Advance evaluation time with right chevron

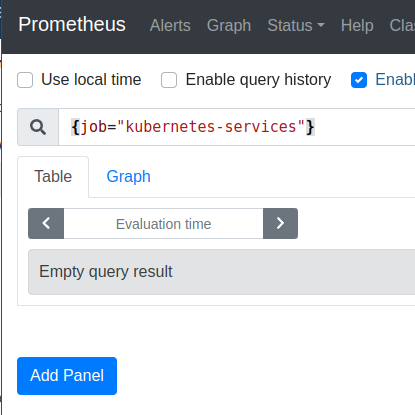[280, 223]
